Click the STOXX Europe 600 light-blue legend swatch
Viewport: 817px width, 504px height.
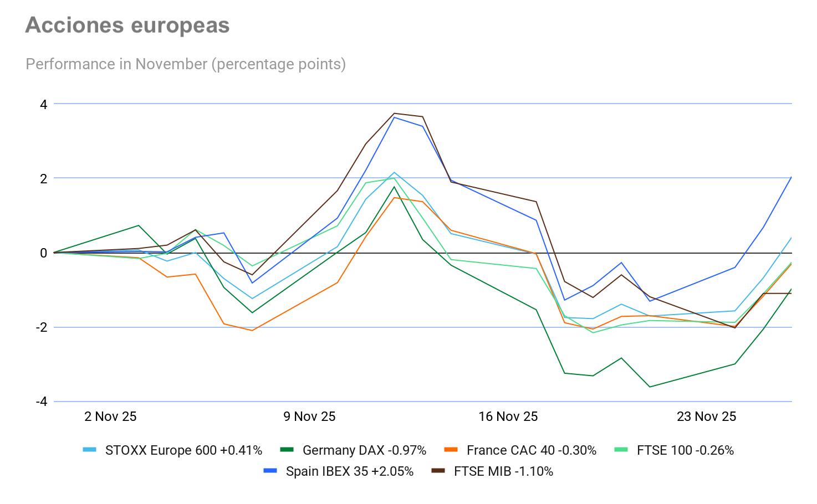(90, 450)
